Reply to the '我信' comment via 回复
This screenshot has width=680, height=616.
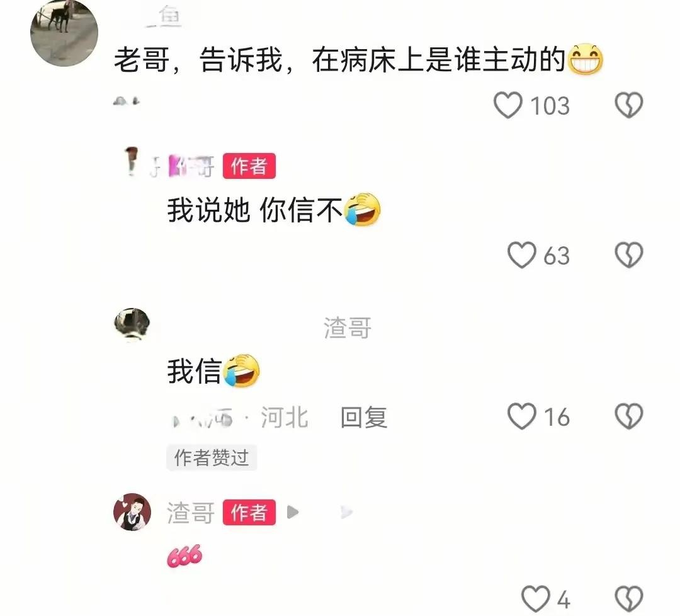click(x=363, y=417)
